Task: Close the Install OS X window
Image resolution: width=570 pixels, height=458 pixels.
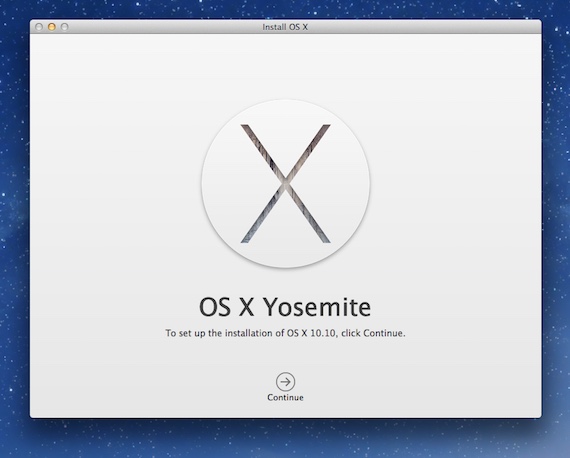Action: (39, 27)
